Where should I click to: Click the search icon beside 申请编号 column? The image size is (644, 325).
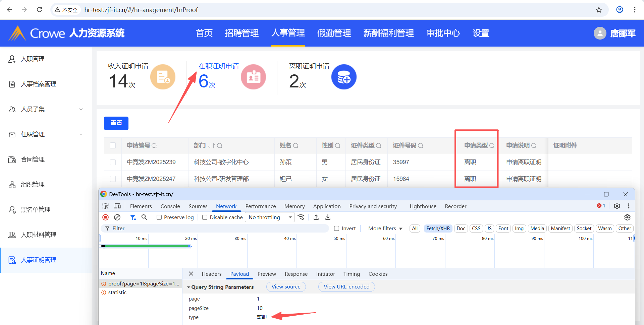coord(154,146)
